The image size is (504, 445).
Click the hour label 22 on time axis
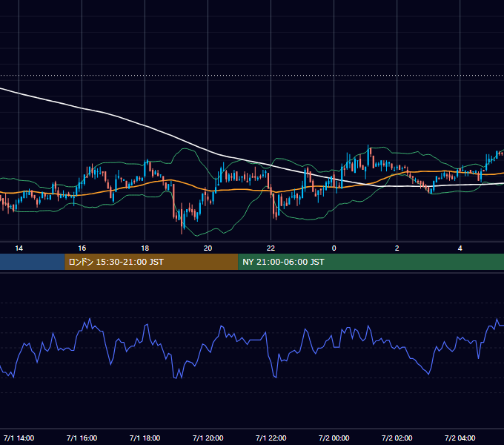coord(271,248)
